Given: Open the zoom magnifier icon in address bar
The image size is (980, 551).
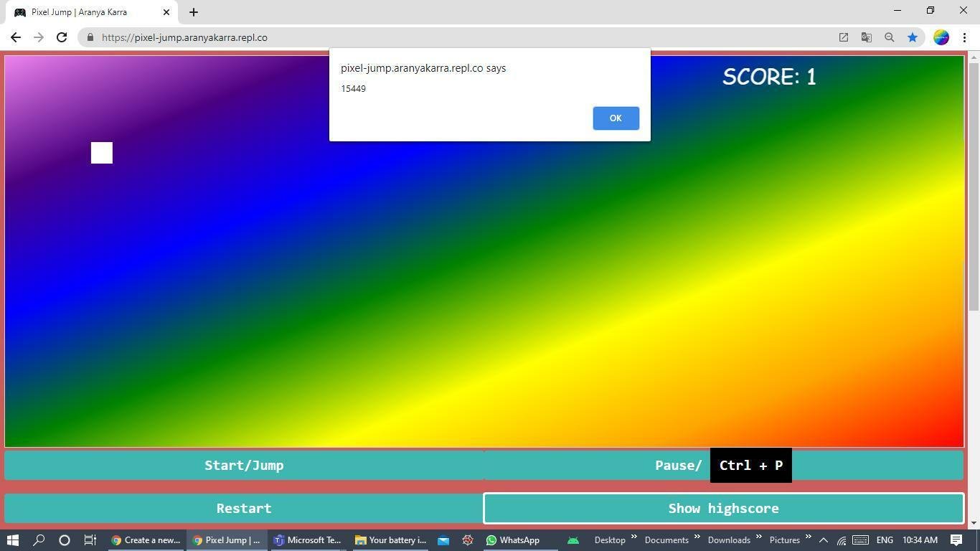Looking at the screenshot, I should coord(889,37).
